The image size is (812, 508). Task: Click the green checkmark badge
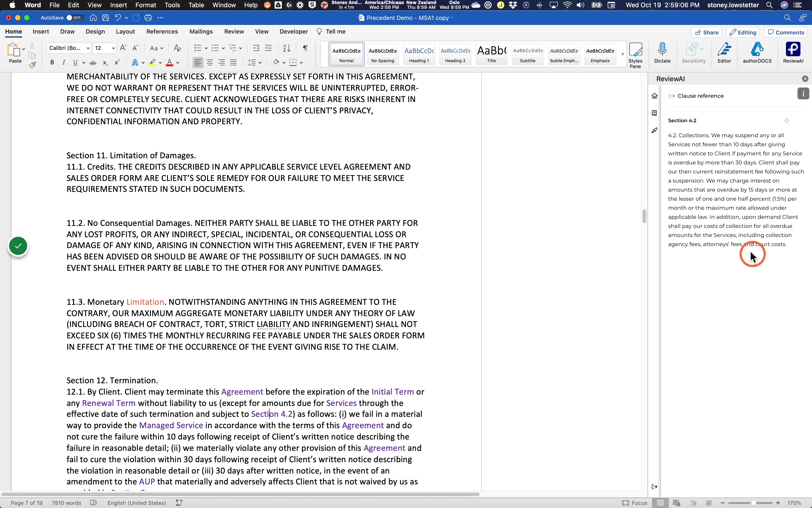pyautogui.click(x=18, y=246)
